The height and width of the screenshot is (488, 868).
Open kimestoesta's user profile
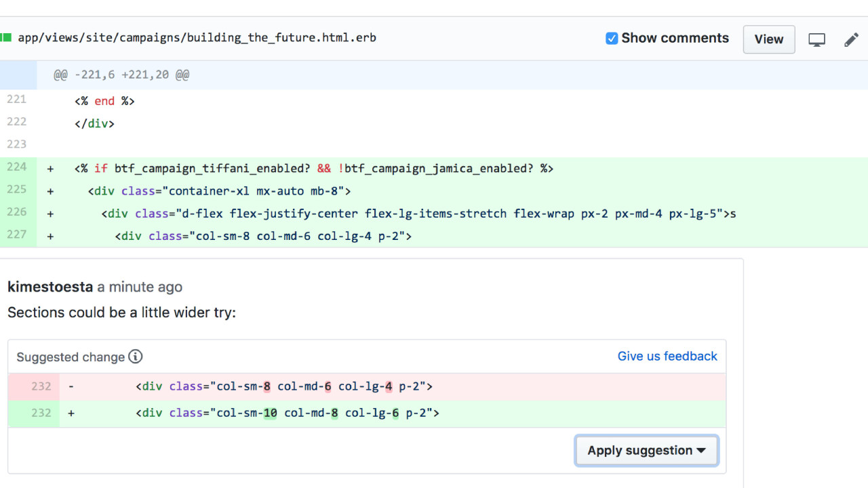[x=50, y=287]
